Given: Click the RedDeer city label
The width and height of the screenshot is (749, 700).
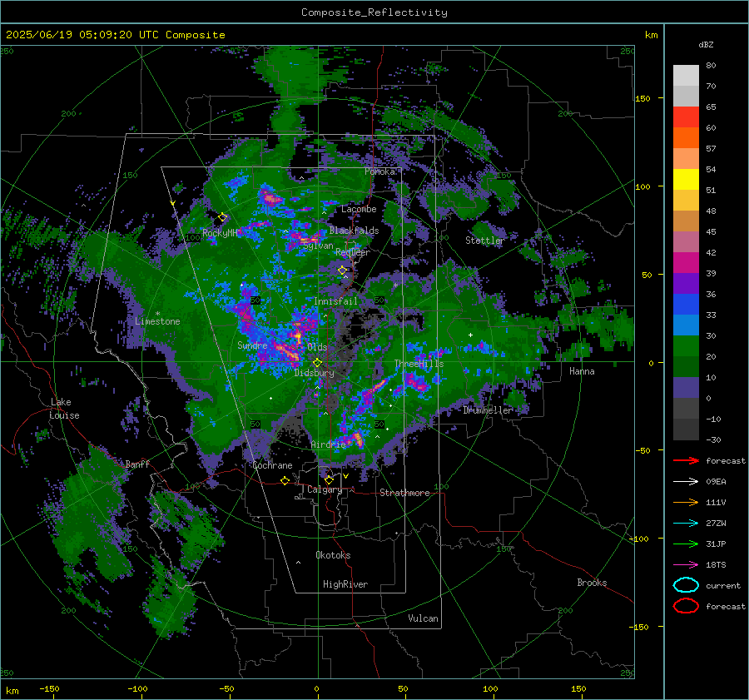Looking at the screenshot, I should click(353, 252).
